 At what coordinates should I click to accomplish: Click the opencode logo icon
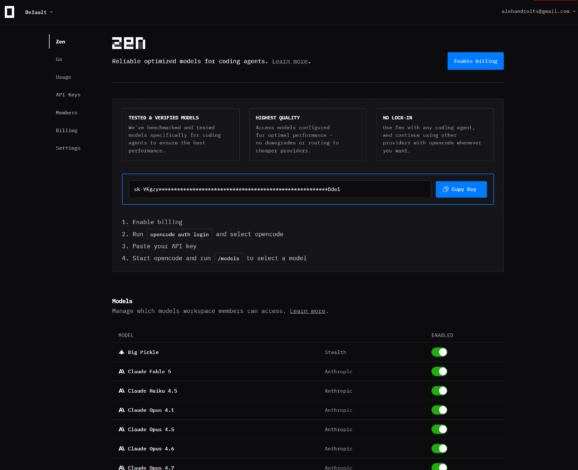(10, 12)
